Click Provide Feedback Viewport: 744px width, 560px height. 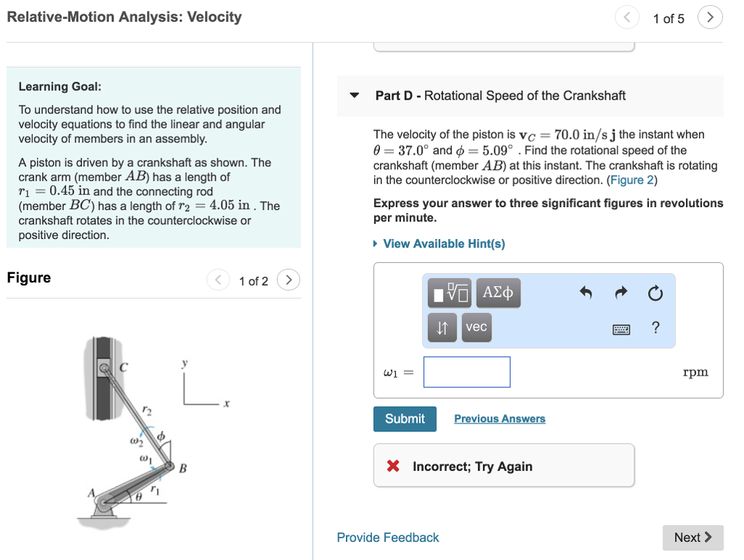pyautogui.click(x=387, y=537)
